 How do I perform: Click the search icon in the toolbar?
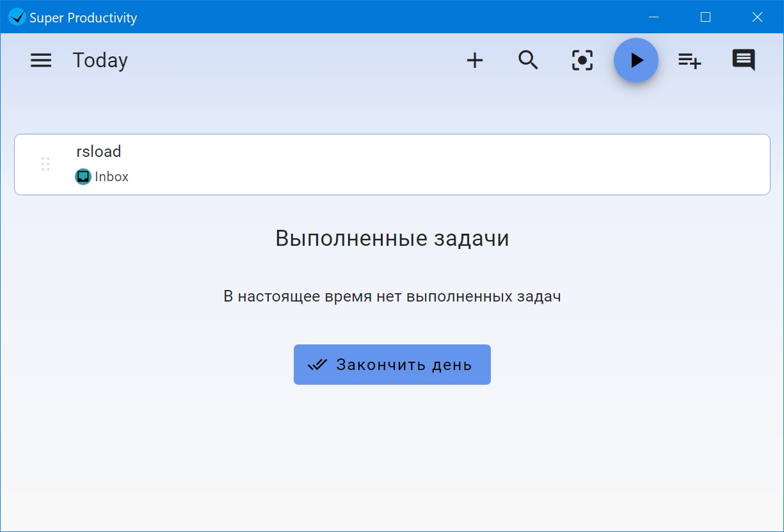pyautogui.click(x=528, y=60)
